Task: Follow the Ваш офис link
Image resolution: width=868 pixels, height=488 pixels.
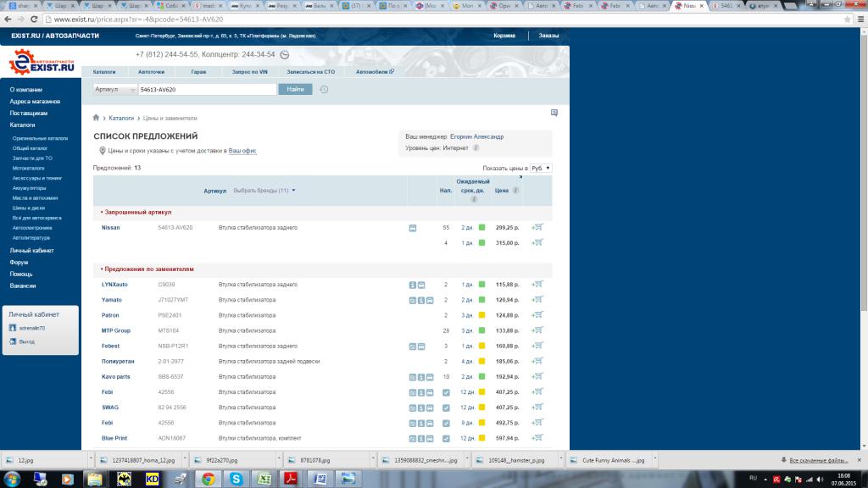Action: coord(242,151)
